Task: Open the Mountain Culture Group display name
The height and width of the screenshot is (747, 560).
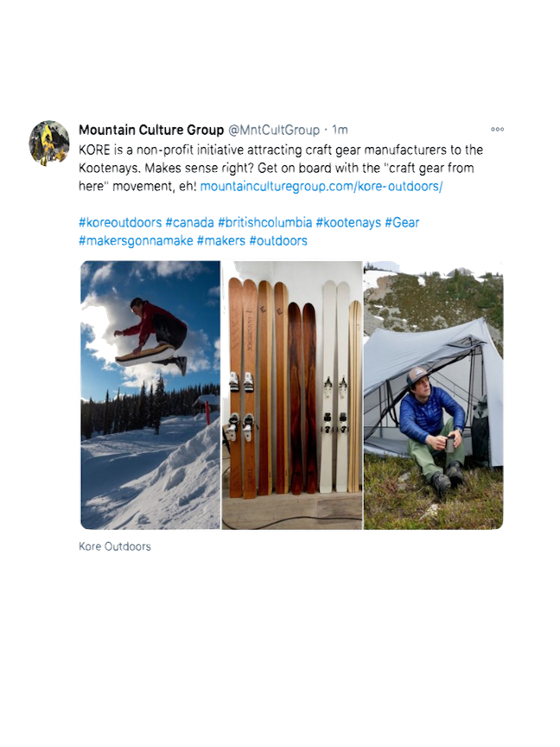Action: point(151,130)
